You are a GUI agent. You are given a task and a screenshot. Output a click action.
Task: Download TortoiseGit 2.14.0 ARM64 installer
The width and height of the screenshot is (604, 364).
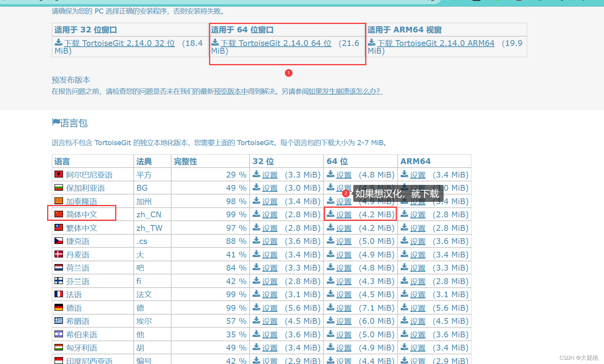coord(436,43)
